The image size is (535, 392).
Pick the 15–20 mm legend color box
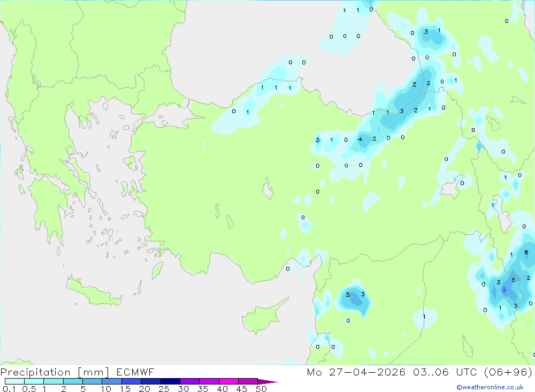click(x=131, y=381)
